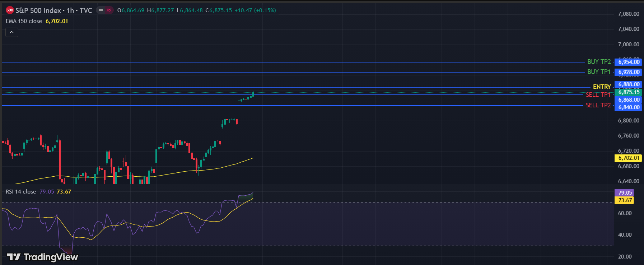Click the TradingView logo watermark

(x=43, y=257)
